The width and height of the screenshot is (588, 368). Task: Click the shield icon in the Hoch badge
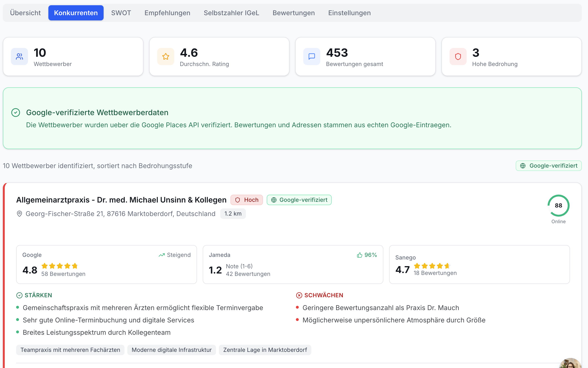click(238, 200)
